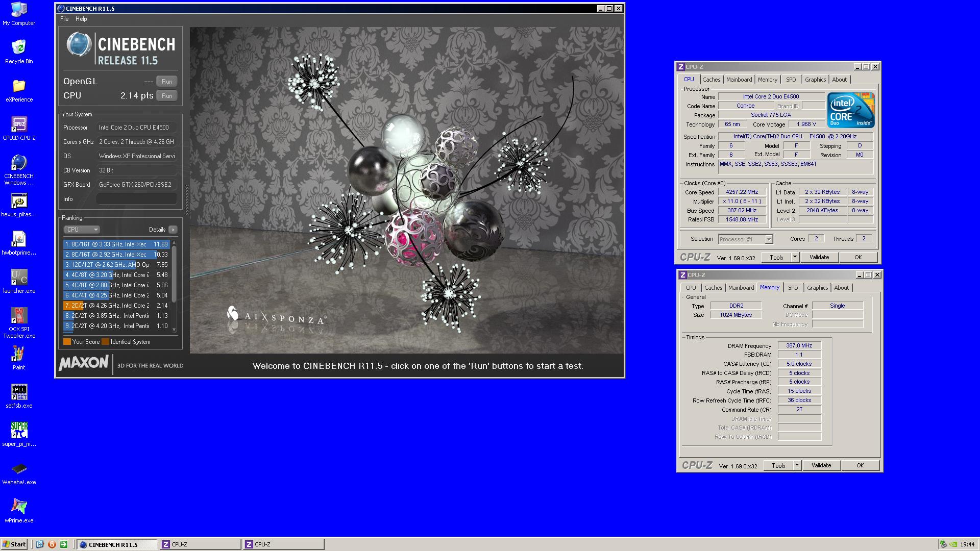Click first green system tray icon
The height and width of the screenshot is (551, 980).
coord(944,544)
